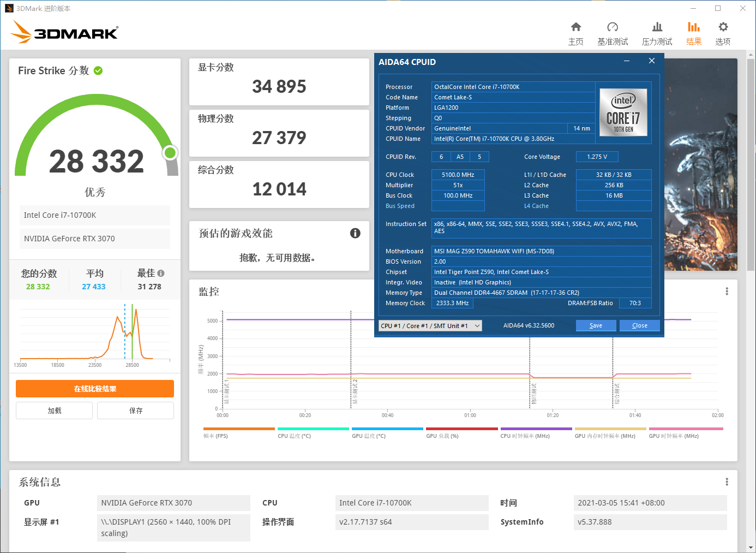756x553 pixels.
Task: Open the CPU #1 / Core #1 dropdown
Action: click(x=430, y=326)
